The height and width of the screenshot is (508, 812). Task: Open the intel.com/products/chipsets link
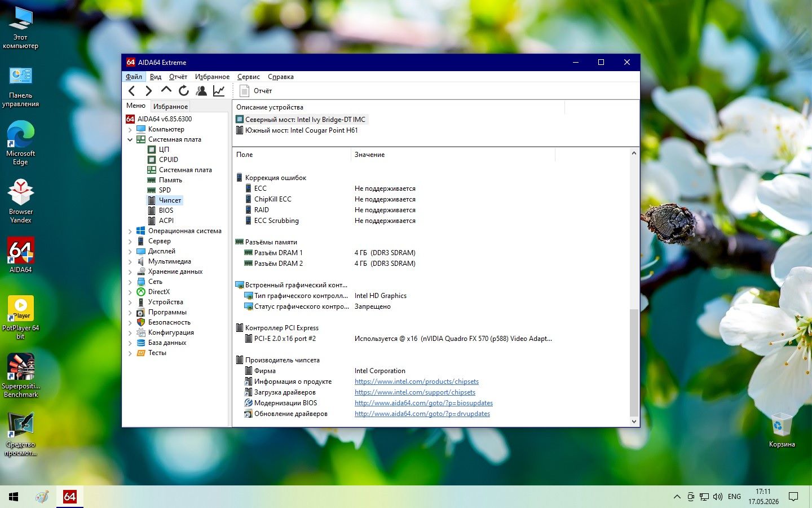[417, 382]
